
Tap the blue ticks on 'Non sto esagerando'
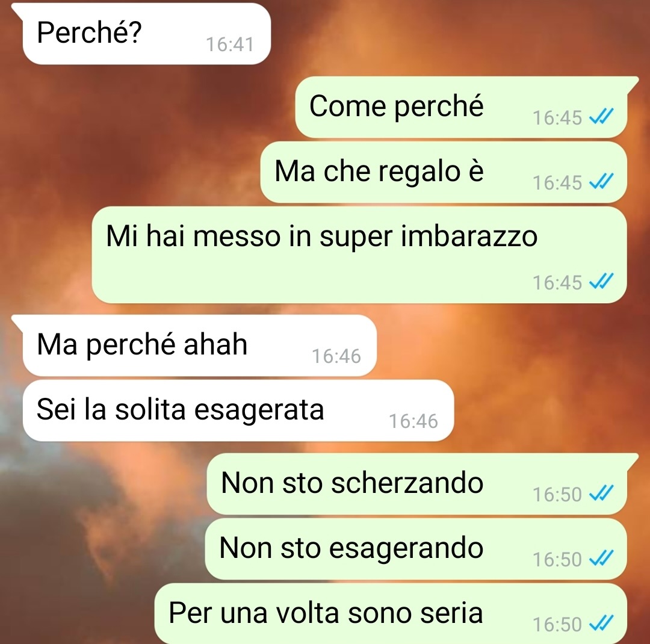pyautogui.click(x=601, y=558)
